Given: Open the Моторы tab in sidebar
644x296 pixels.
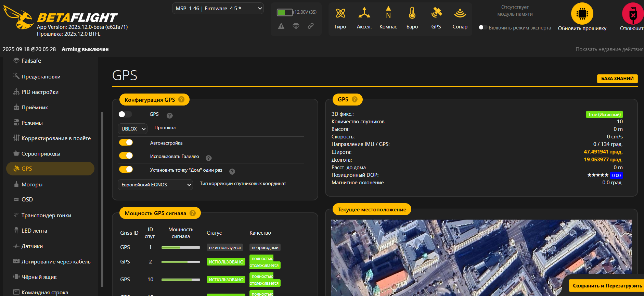Looking at the screenshot, I should (x=32, y=185).
